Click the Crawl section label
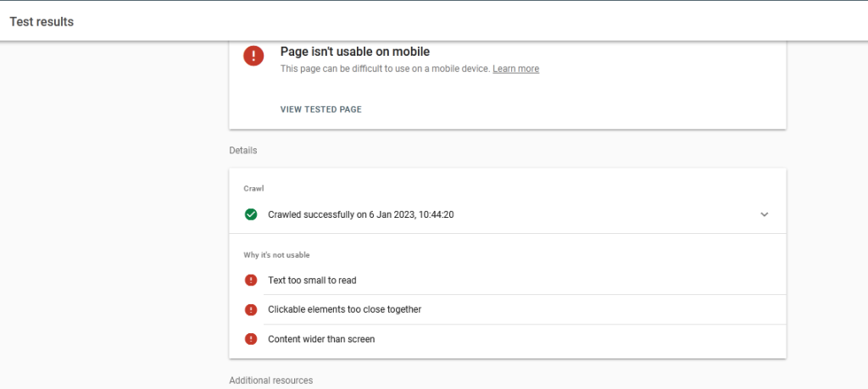 (x=253, y=188)
